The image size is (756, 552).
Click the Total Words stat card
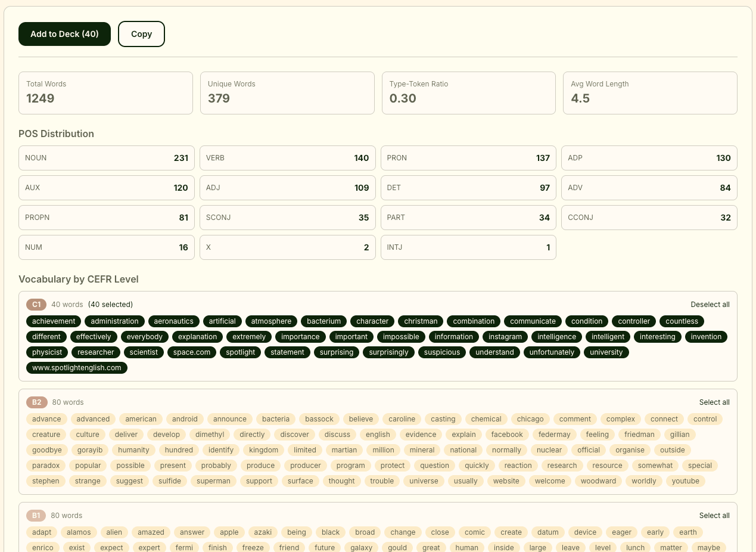point(105,93)
